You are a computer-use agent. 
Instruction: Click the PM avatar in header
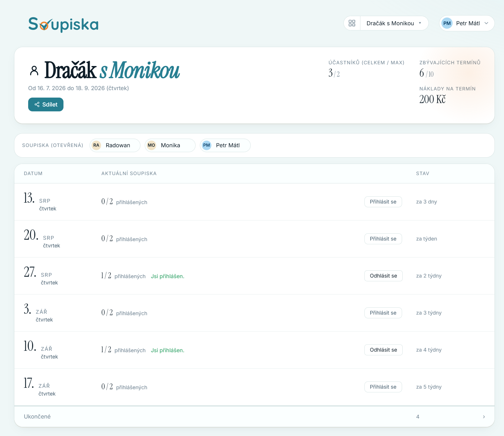(447, 23)
